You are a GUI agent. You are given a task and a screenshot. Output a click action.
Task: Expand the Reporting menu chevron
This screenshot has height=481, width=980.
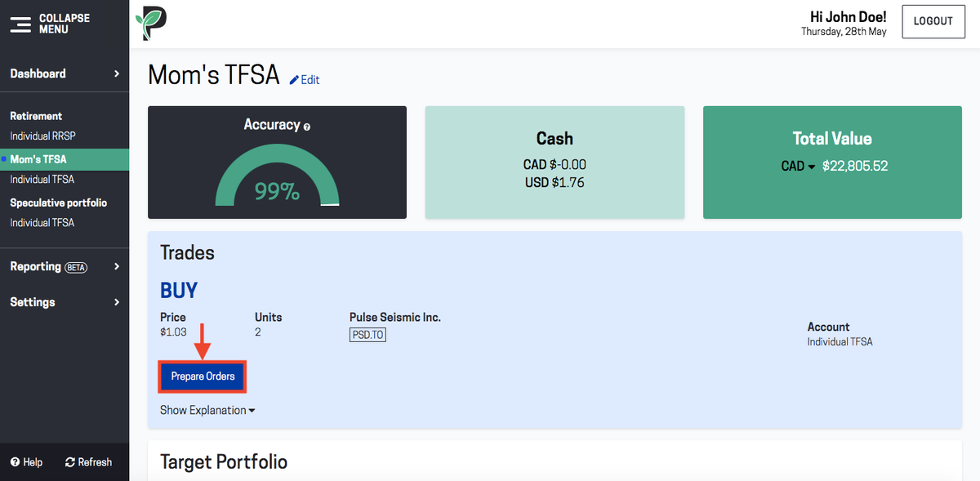pyautogui.click(x=117, y=266)
